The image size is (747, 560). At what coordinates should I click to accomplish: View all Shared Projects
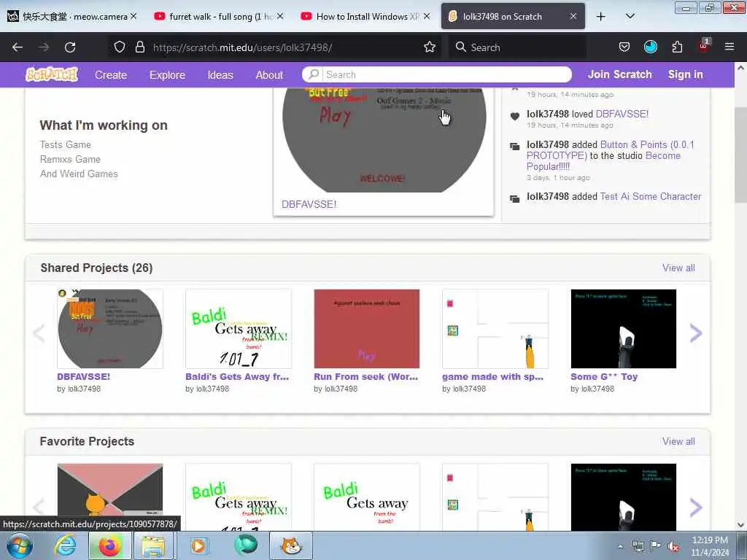pyautogui.click(x=678, y=268)
